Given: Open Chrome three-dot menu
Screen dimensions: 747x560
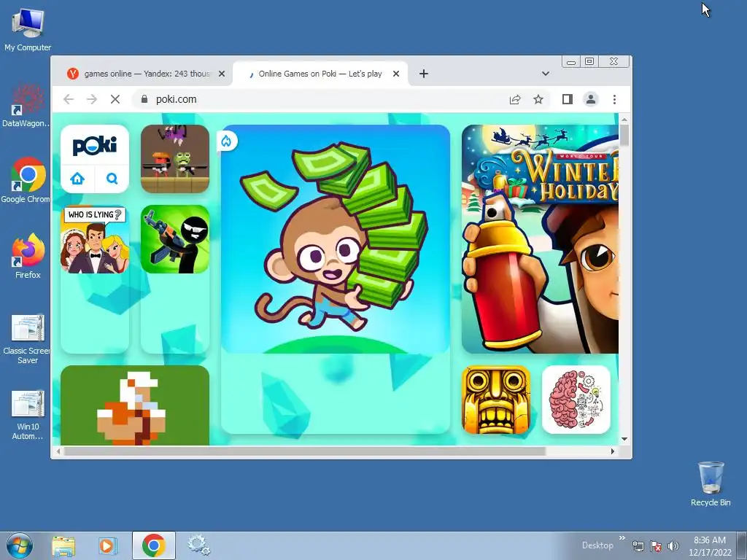Looking at the screenshot, I should pos(614,99).
